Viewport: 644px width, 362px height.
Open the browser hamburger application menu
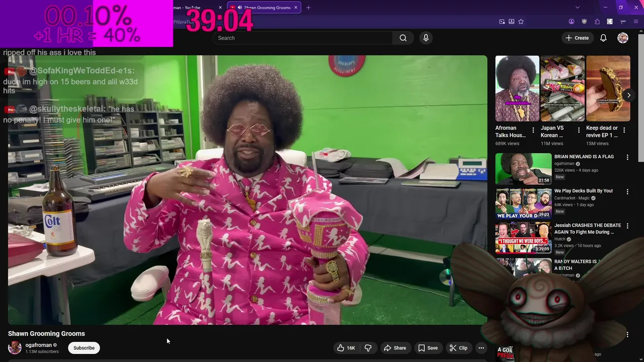[636, 22]
